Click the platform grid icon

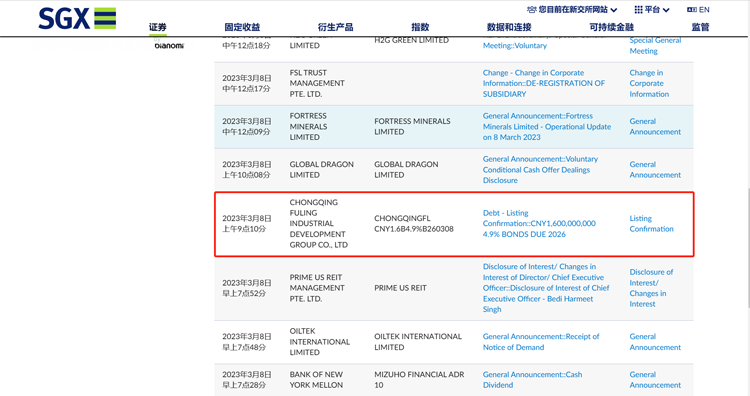pos(638,10)
